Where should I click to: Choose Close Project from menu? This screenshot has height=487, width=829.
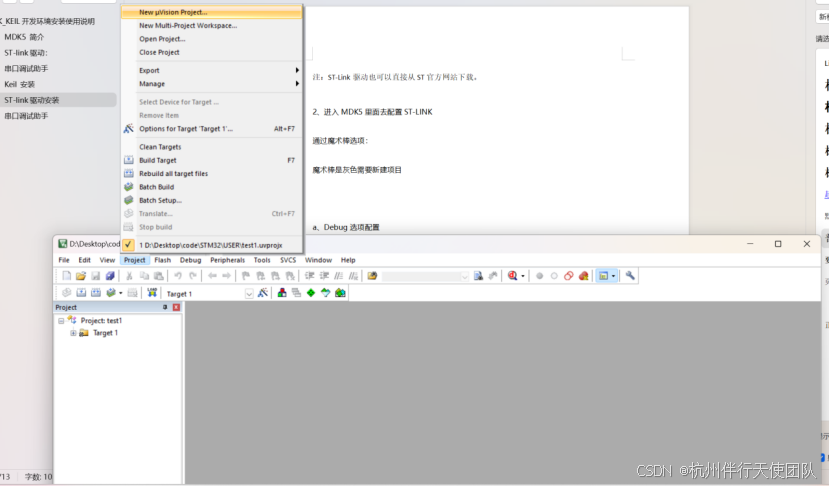coord(211,52)
